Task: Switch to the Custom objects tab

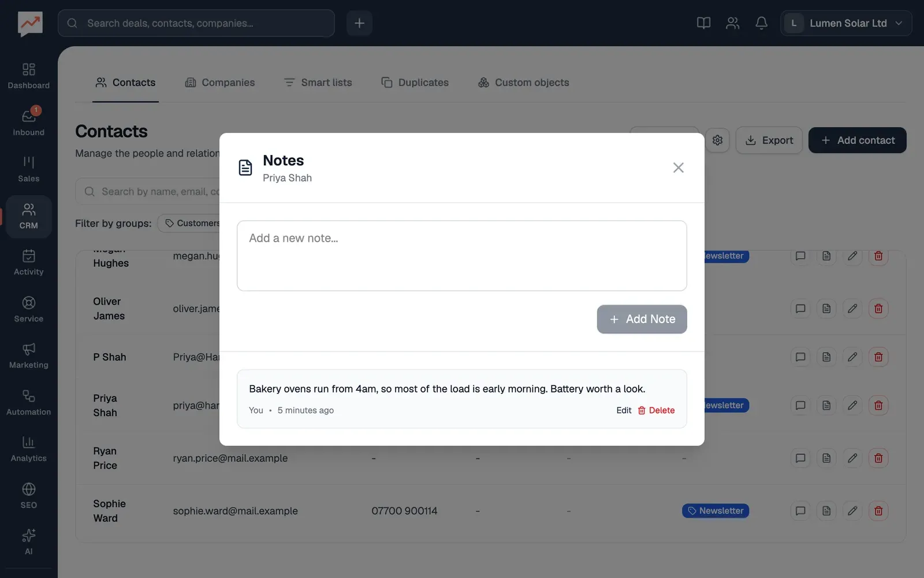Action: 524,83
